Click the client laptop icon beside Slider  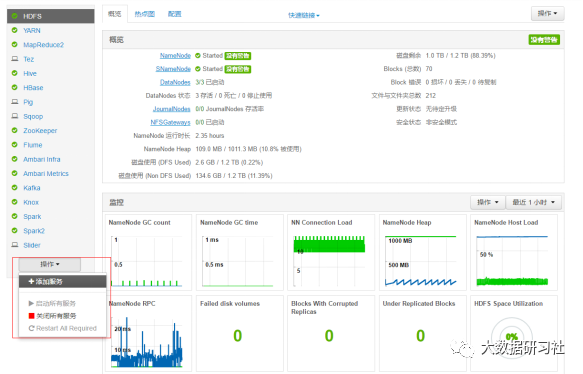click(x=15, y=245)
